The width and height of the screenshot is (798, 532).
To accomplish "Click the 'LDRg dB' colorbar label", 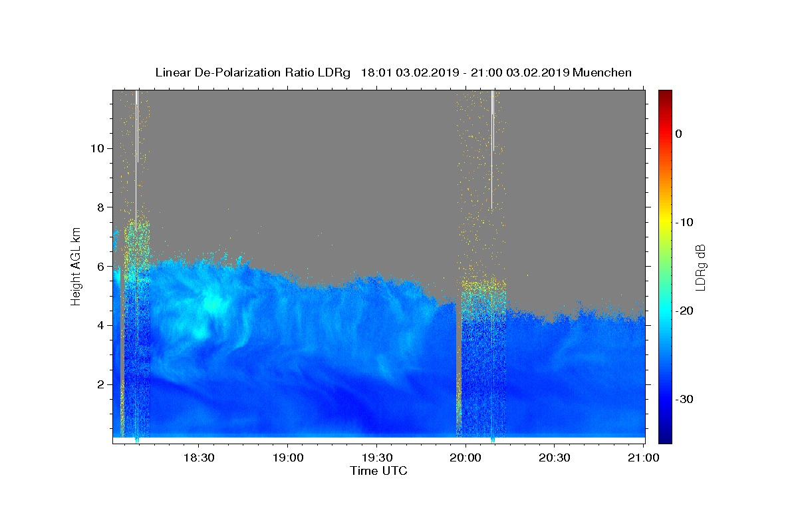I will tap(700, 267).
